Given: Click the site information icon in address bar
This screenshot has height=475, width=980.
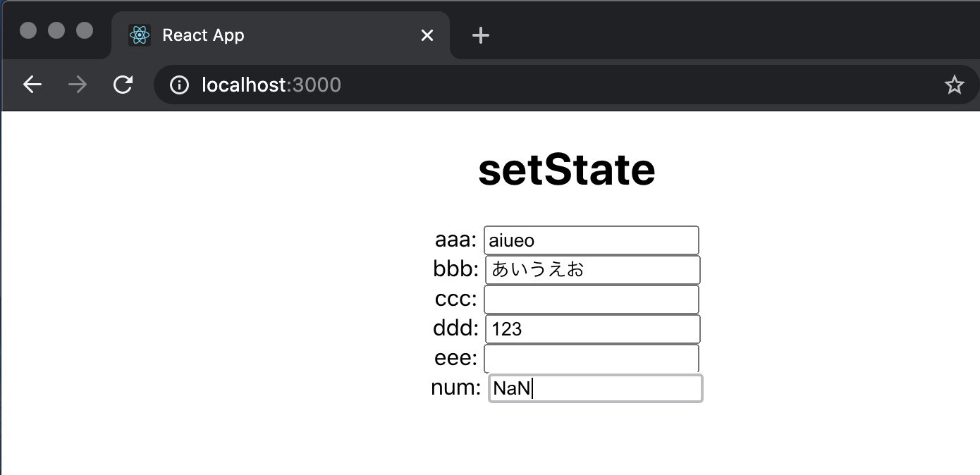Looking at the screenshot, I should 179,85.
